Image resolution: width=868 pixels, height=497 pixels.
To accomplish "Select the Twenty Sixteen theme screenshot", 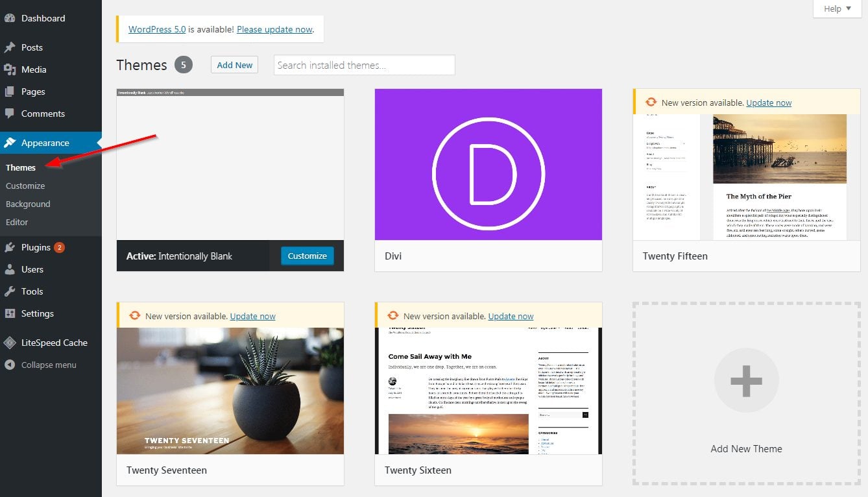I will tap(488, 391).
